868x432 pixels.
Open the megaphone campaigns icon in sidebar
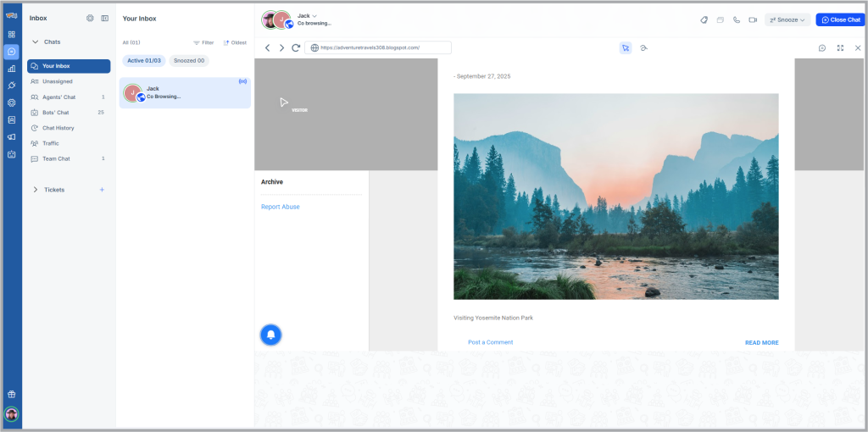coord(12,137)
